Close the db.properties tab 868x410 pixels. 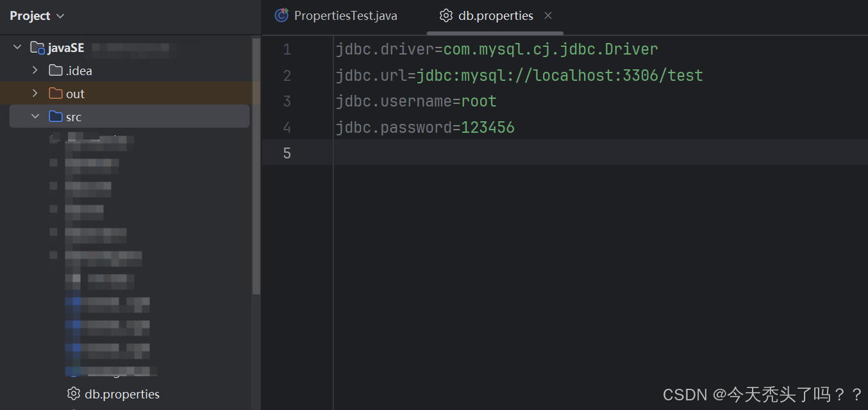pyautogui.click(x=548, y=15)
